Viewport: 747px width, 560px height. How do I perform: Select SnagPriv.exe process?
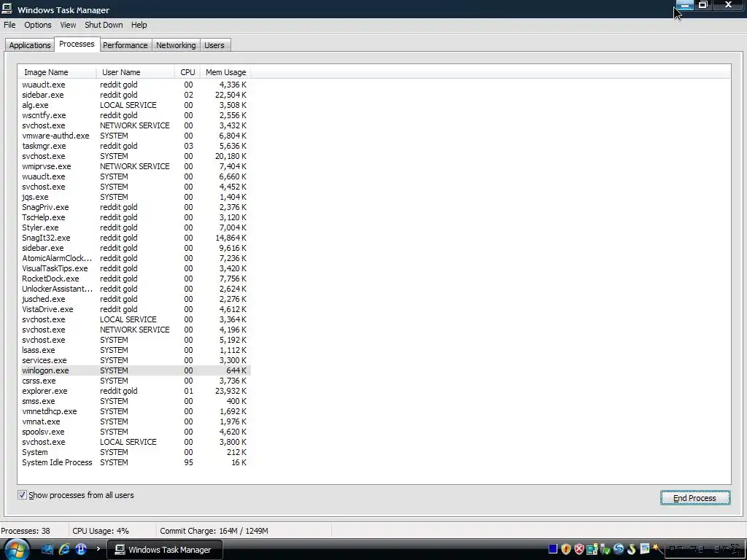click(x=134, y=207)
